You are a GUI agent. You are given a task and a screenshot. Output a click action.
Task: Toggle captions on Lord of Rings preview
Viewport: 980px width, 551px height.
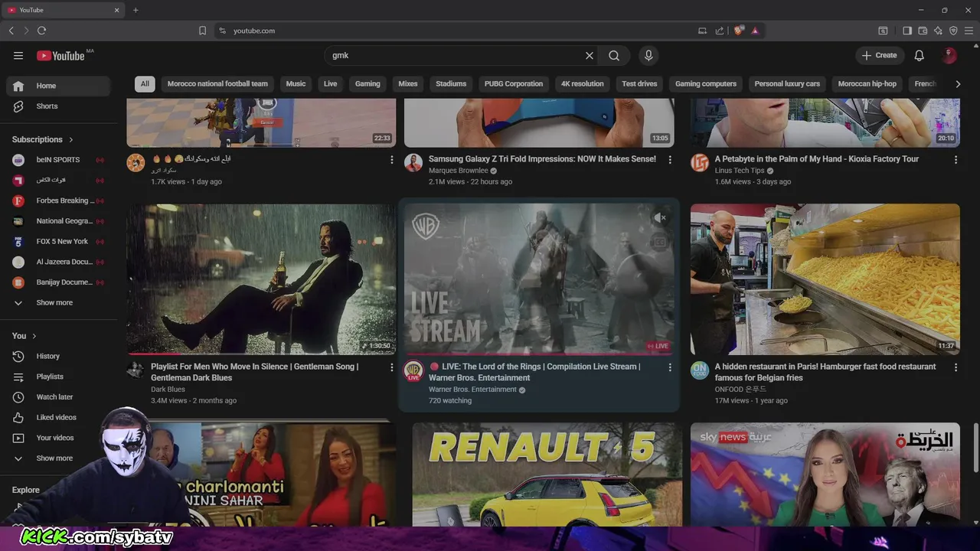[660, 243]
